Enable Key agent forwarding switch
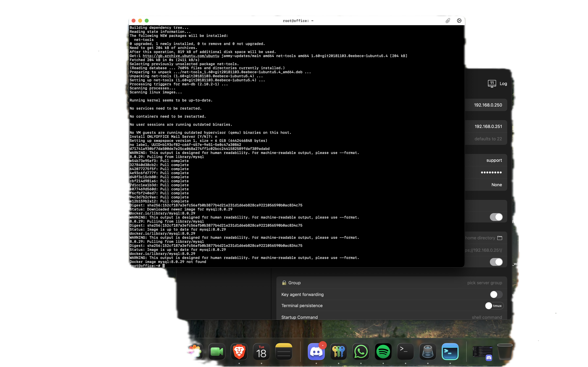 (x=496, y=294)
